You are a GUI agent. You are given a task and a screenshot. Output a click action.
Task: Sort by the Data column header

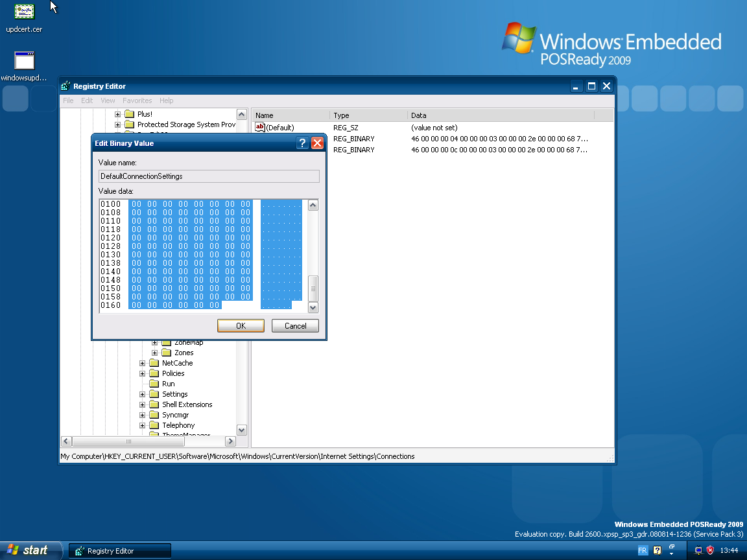pos(501,115)
